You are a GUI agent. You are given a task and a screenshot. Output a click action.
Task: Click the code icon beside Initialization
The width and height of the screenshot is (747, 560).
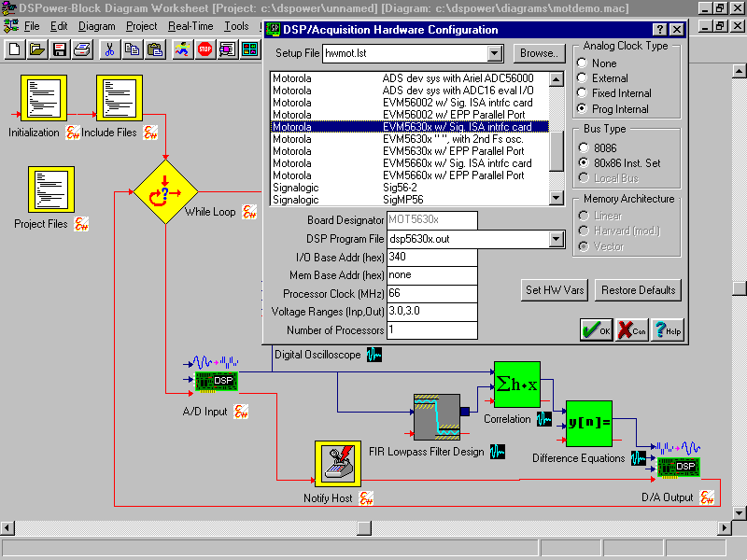click(x=73, y=133)
